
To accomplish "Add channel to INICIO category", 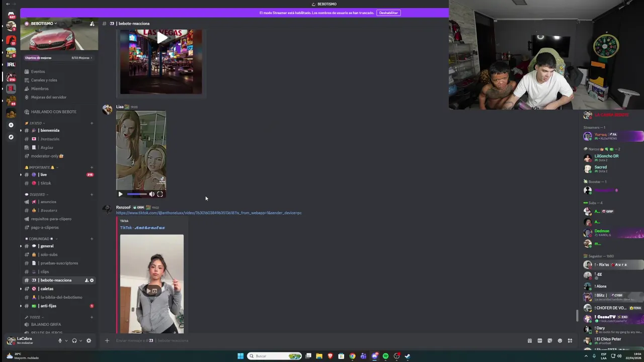I will pos(92,123).
